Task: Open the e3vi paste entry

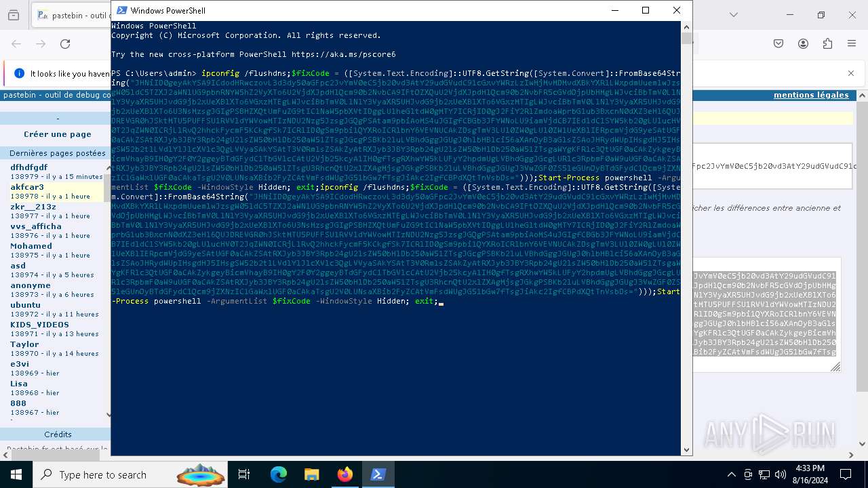Action: [x=20, y=364]
